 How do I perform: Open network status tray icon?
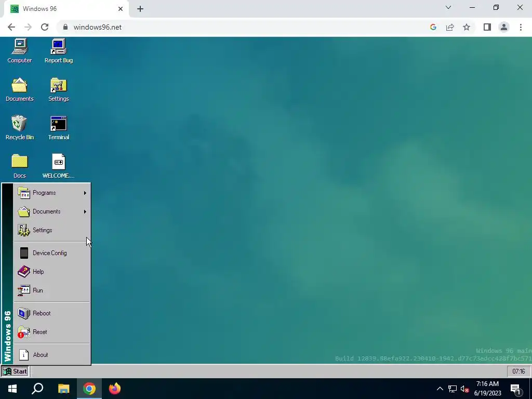pyautogui.click(x=453, y=389)
